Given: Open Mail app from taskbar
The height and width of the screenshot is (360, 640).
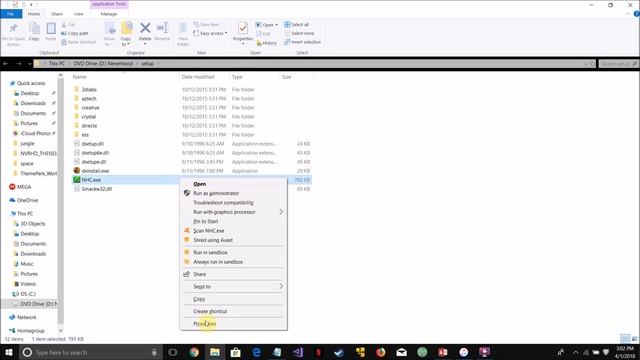Looking at the screenshot, I should 401,352.
